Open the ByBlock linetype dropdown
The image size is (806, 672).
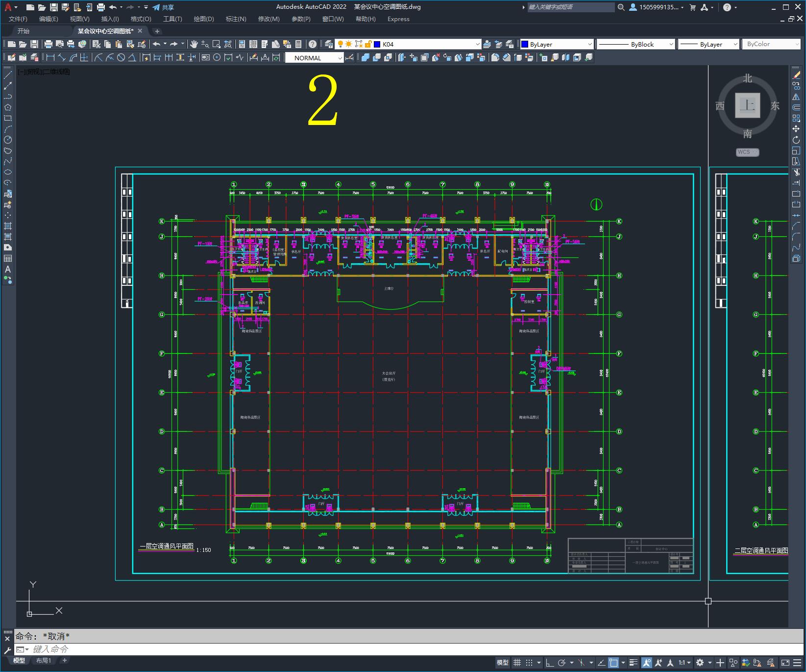pyautogui.click(x=671, y=44)
